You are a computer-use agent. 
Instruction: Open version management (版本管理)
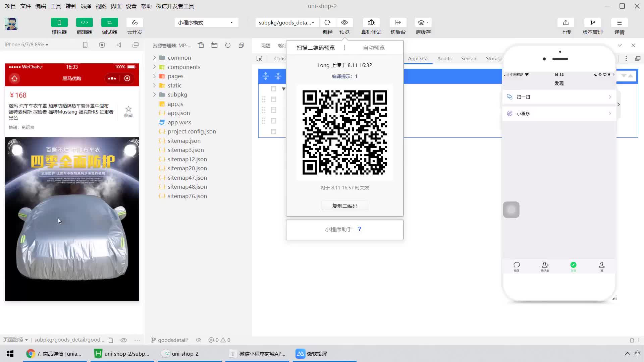tap(592, 22)
